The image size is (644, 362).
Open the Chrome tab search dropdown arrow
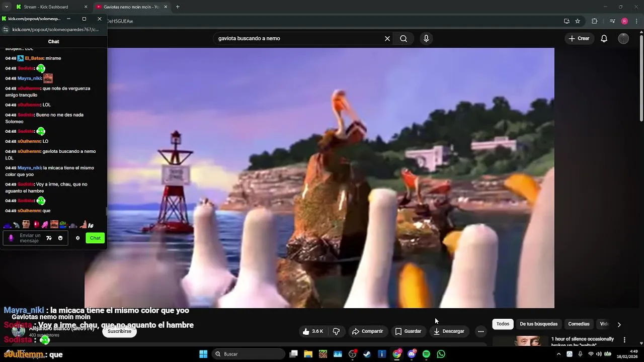pos(6,7)
